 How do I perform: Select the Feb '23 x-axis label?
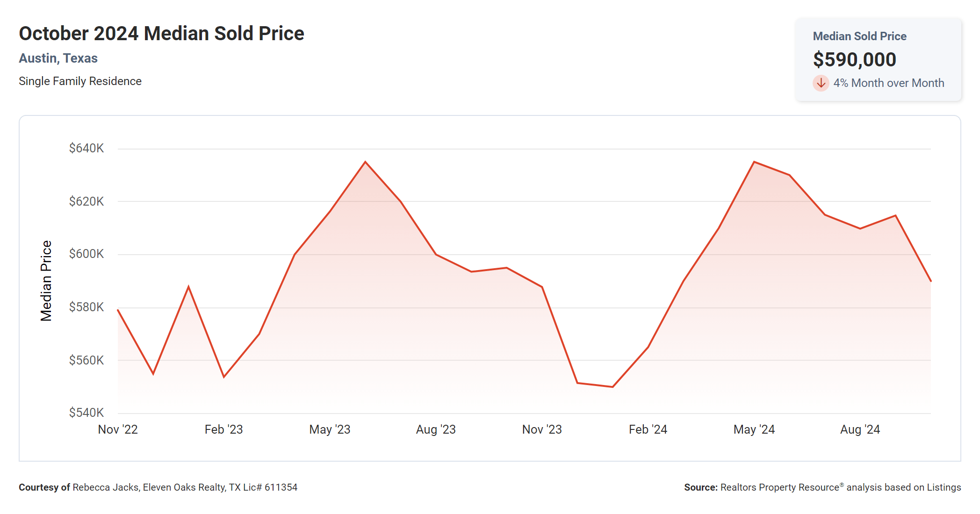pos(223,429)
